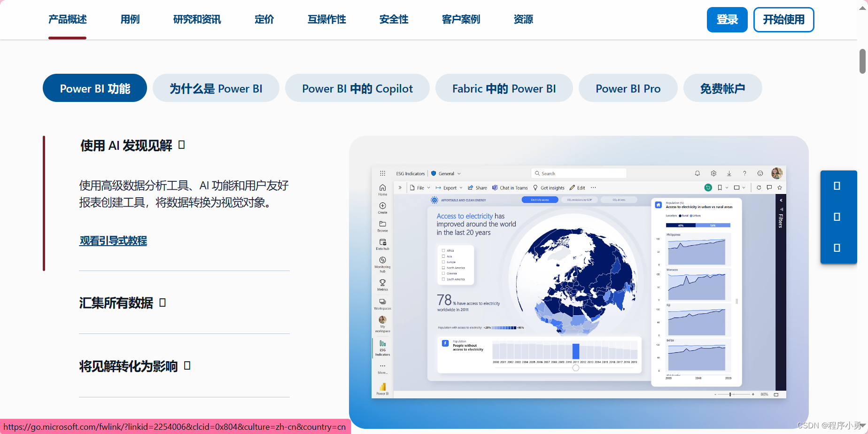Tick the Europe checkbox in the report
Image resolution: width=868 pixels, height=434 pixels.
443,262
